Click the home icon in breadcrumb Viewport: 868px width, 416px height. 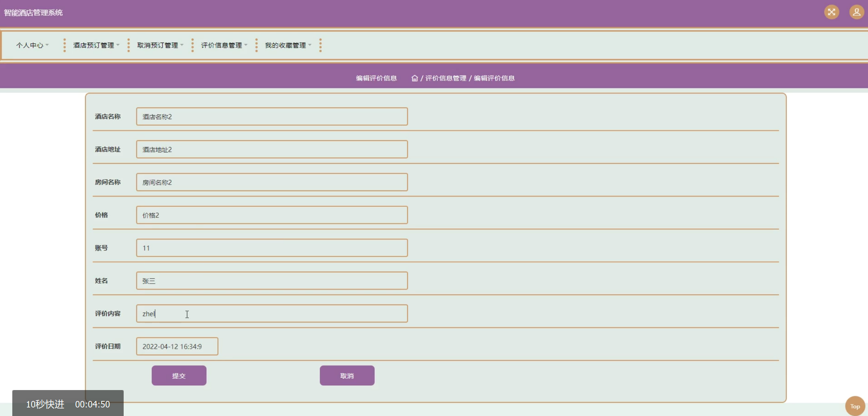click(414, 78)
